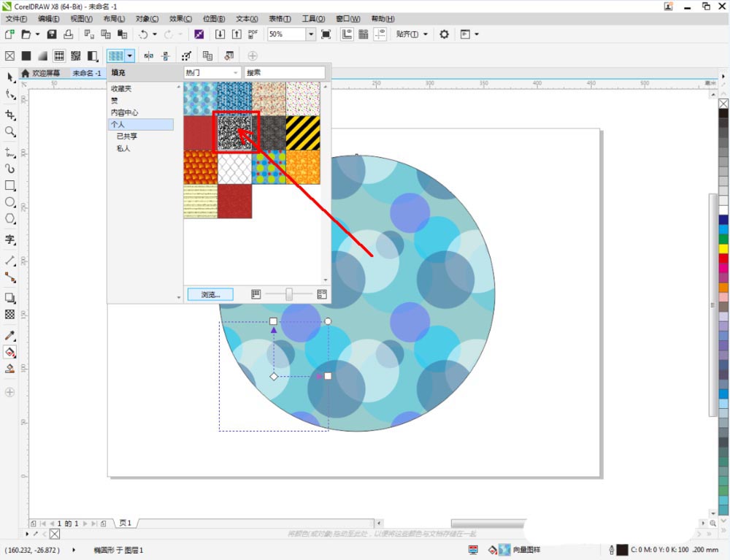
Task: Pick the Rectangle tool
Action: pos(9,185)
